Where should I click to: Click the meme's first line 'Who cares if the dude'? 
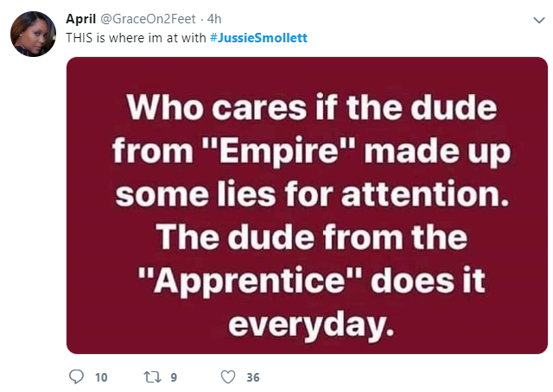click(312, 107)
